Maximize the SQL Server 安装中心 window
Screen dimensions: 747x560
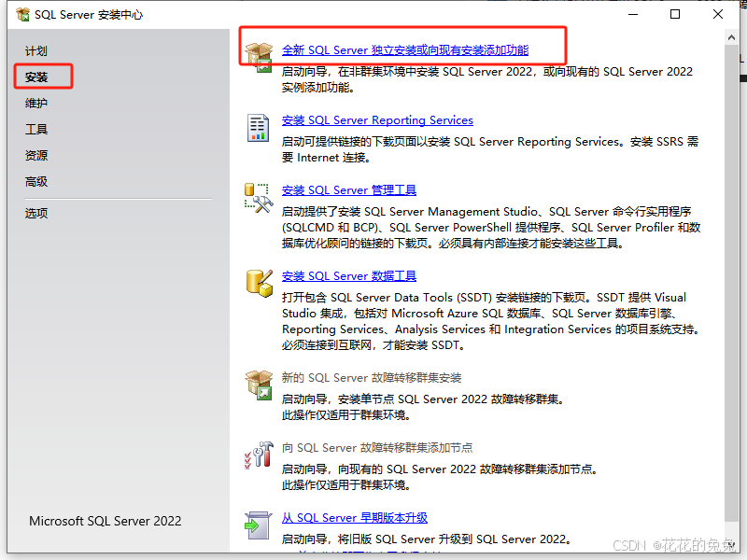pyautogui.click(x=675, y=14)
